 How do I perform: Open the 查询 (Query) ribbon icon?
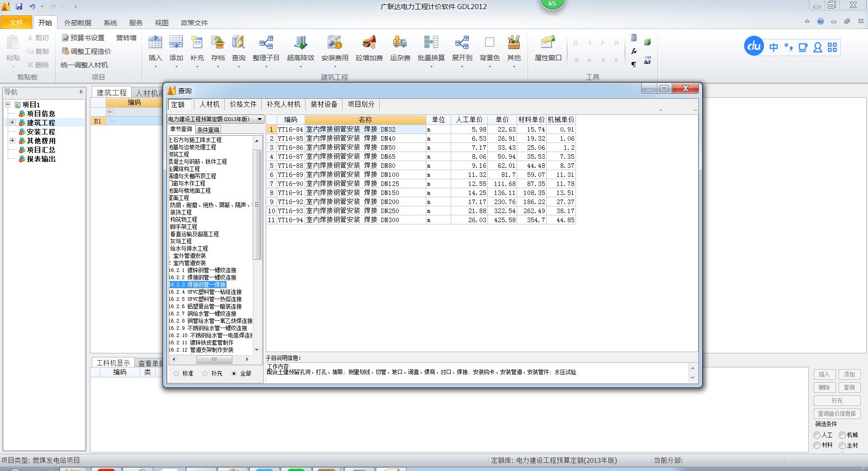tap(238, 43)
